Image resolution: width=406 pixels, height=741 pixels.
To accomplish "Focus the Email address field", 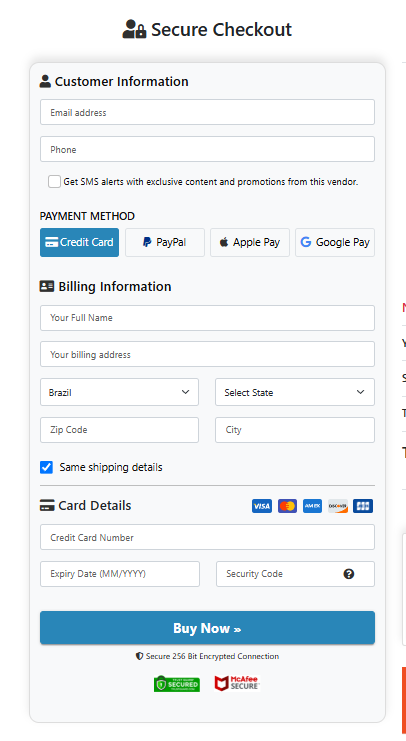I will point(207,112).
